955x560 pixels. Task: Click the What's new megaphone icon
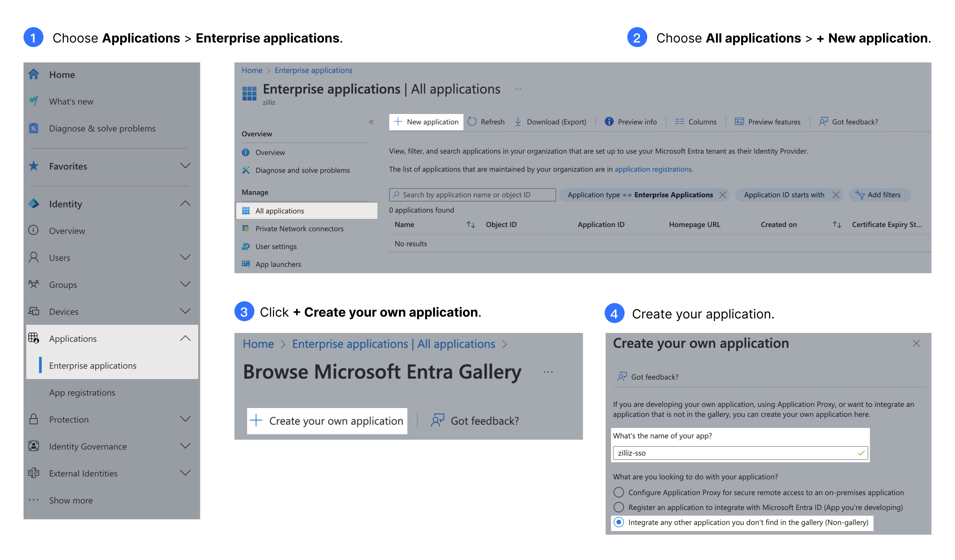pyautogui.click(x=34, y=101)
